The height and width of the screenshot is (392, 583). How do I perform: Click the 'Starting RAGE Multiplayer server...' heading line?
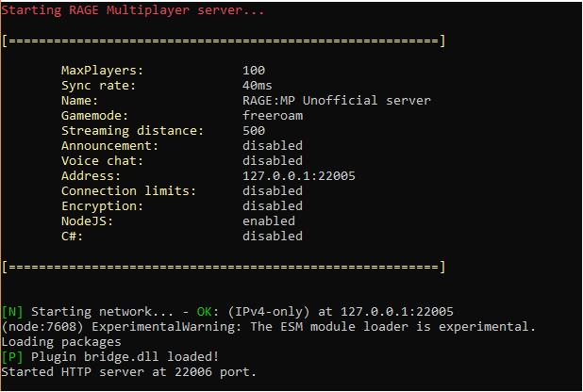click(132, 10)
